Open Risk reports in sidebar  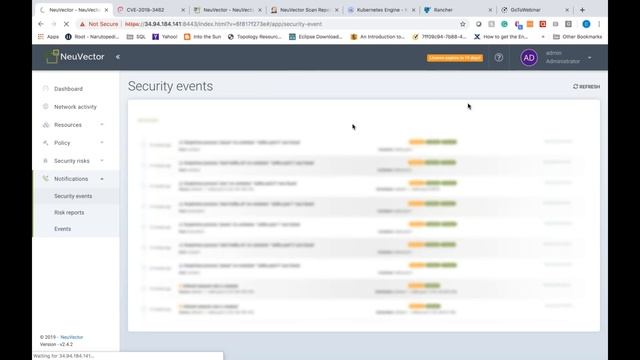point(69,212)
